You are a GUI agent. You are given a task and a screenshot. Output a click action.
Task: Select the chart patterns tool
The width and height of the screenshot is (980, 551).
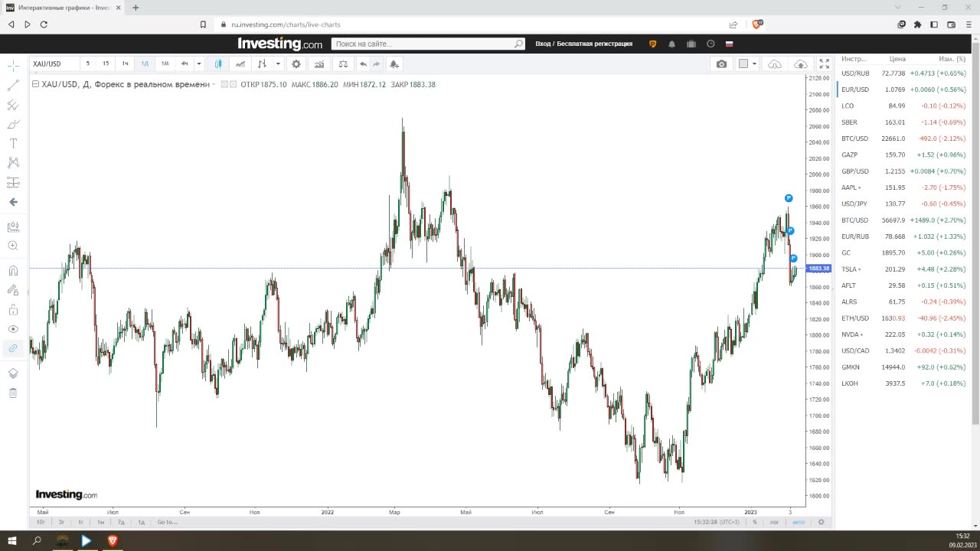point(13,162)
